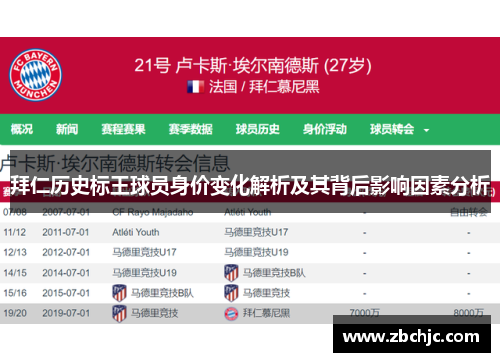This screenshot has width=500, height=362.
Task: Click the 8000万 transfer fee cell
Action: click(x=468, y=313)
